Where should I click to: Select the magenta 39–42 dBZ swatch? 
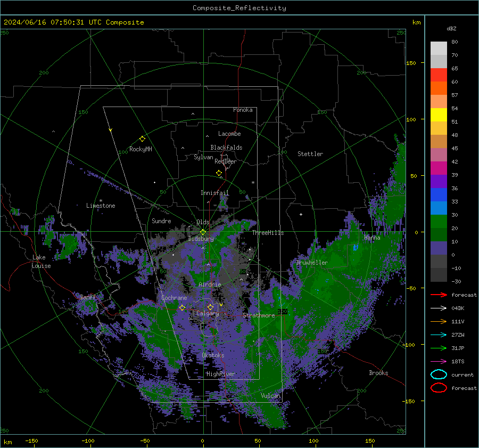pos(439,168)
